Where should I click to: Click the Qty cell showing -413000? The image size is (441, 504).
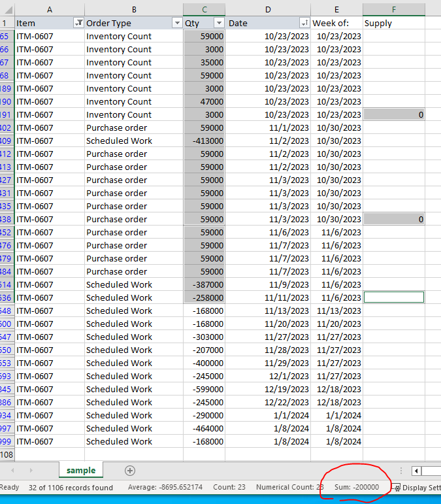[x=204, y=141]
